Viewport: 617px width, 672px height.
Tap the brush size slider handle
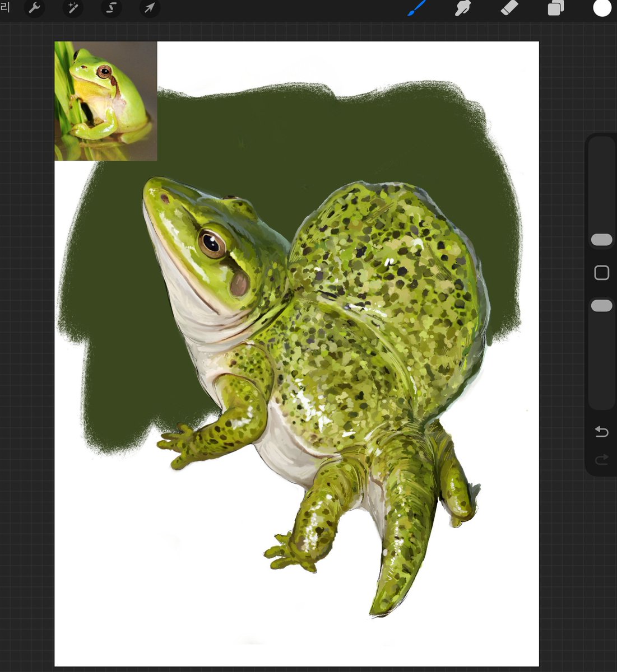point(601,240)
